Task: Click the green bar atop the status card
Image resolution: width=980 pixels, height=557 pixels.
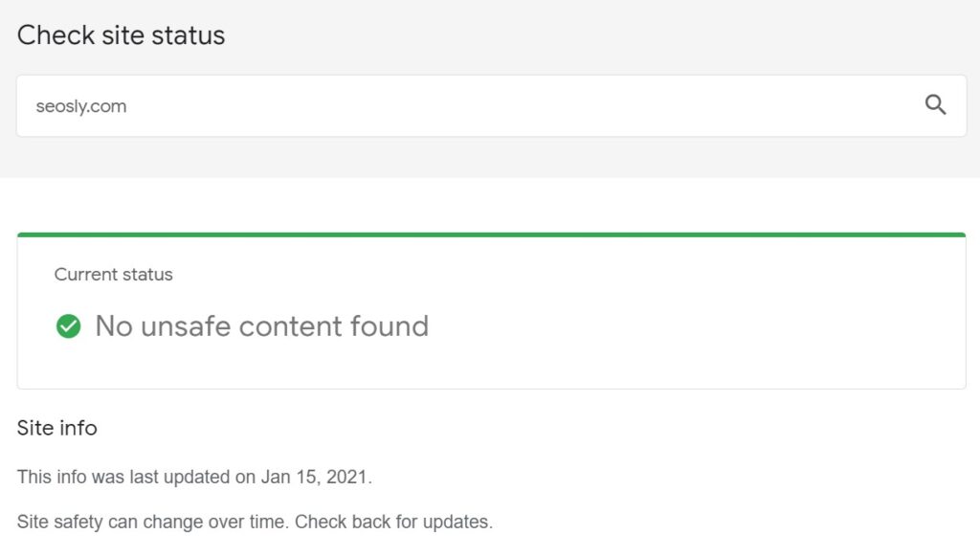Action: 491,234
